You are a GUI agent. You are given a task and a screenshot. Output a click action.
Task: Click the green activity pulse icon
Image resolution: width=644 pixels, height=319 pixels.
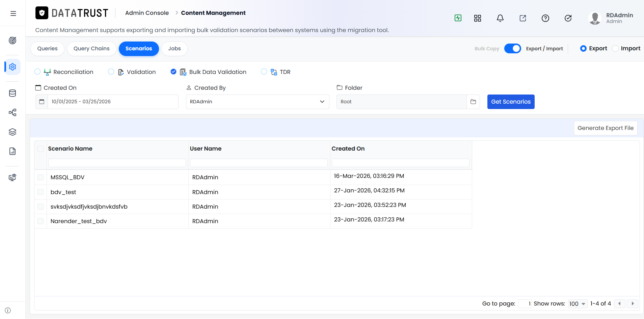coord(458,18)
